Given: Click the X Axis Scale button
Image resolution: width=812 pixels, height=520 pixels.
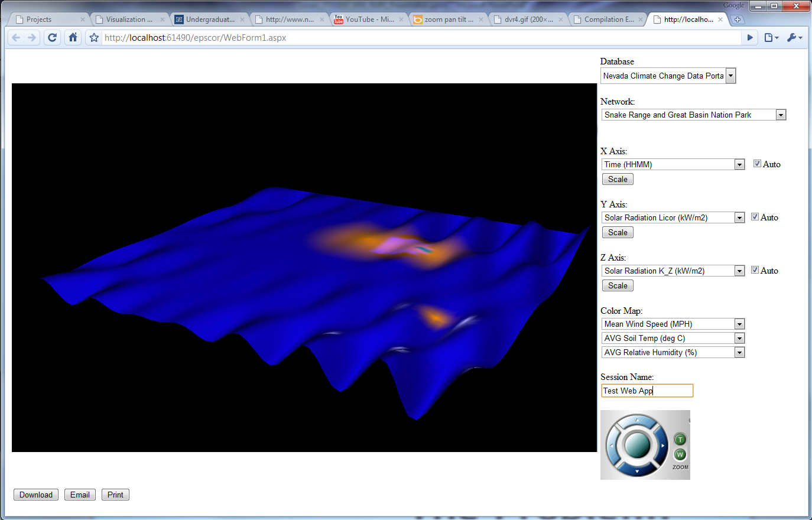Looking at the screenshot, I should pos(618,179).
